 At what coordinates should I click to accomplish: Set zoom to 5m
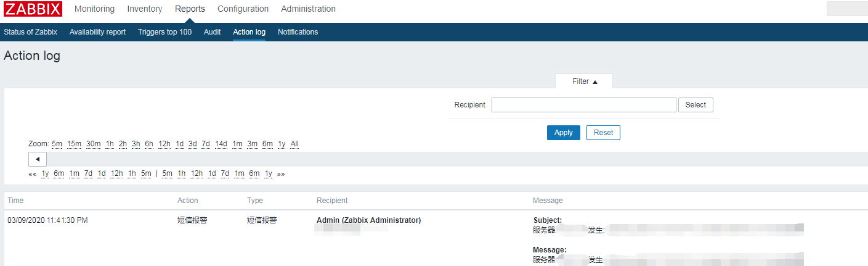click(x=57, y=144)
